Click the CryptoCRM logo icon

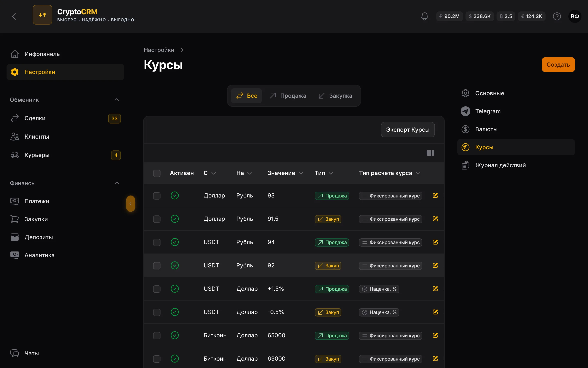pos(42,15)
